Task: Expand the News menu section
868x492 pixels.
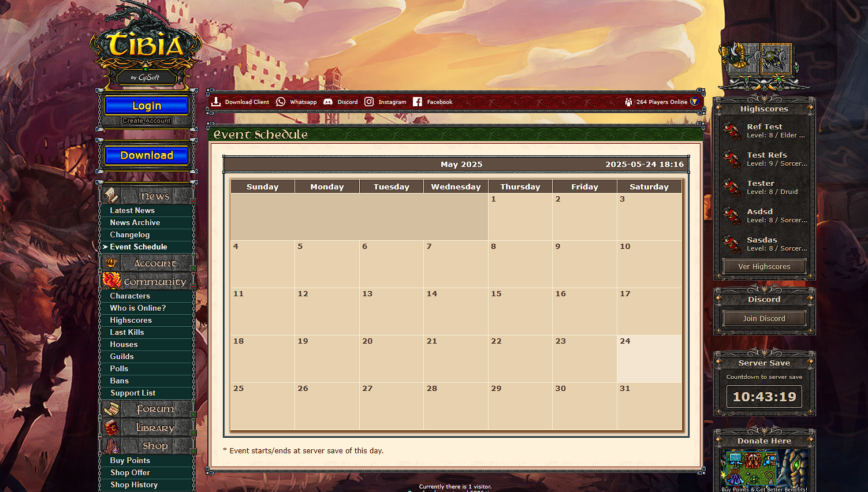Action: (148, 196)
